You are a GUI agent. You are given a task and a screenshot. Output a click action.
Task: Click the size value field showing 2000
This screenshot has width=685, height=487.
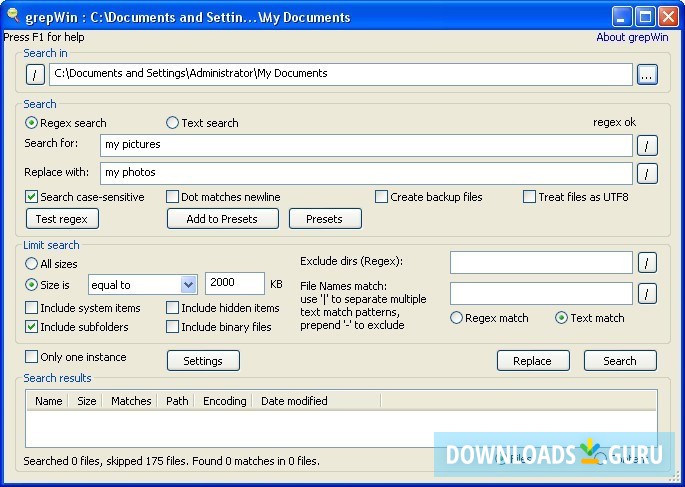pos(235,283)
